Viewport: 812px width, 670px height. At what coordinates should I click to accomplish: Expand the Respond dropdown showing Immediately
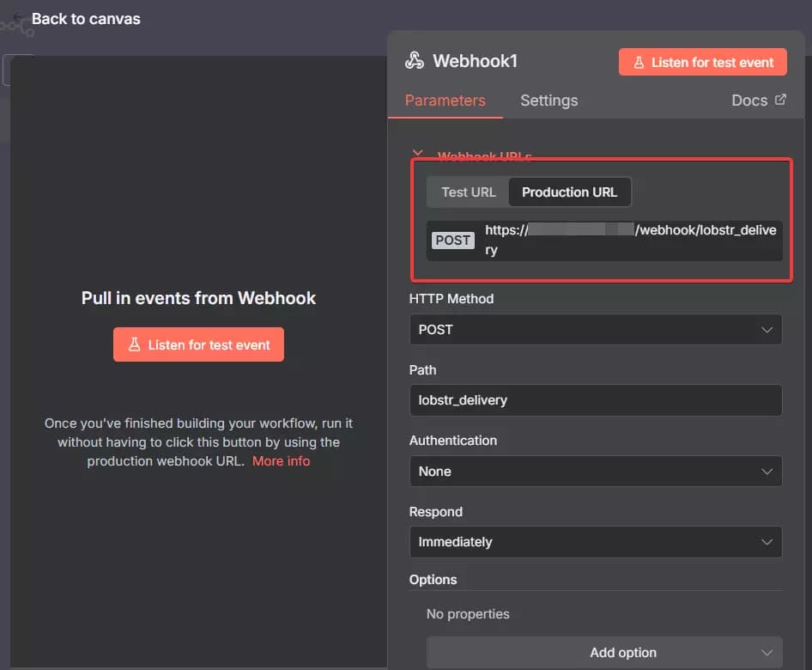point(596,542)
